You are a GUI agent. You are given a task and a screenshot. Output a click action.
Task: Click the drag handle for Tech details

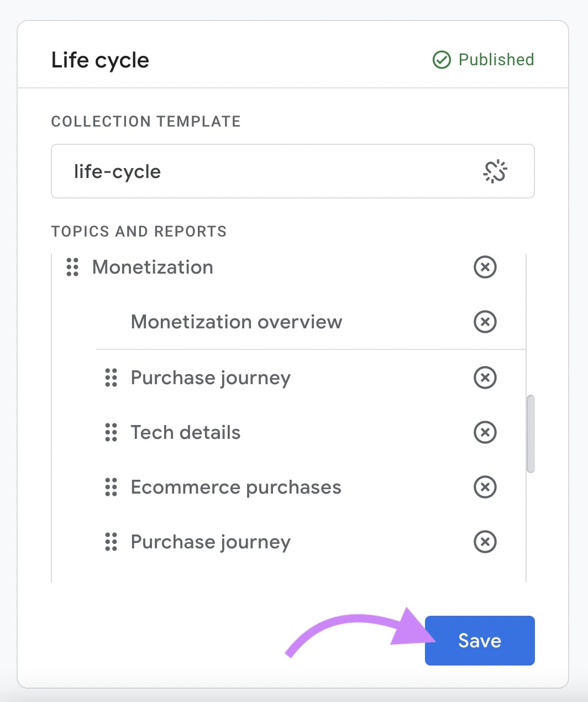coord(111,432)
